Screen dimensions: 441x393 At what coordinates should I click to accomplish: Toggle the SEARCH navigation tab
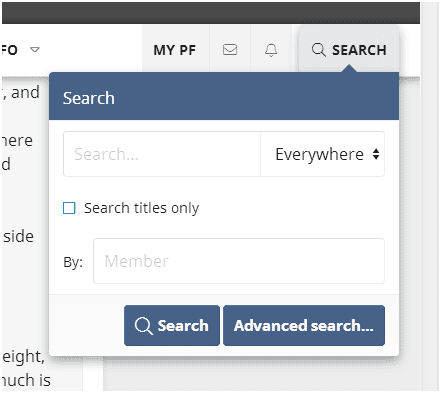pos(349,50)
